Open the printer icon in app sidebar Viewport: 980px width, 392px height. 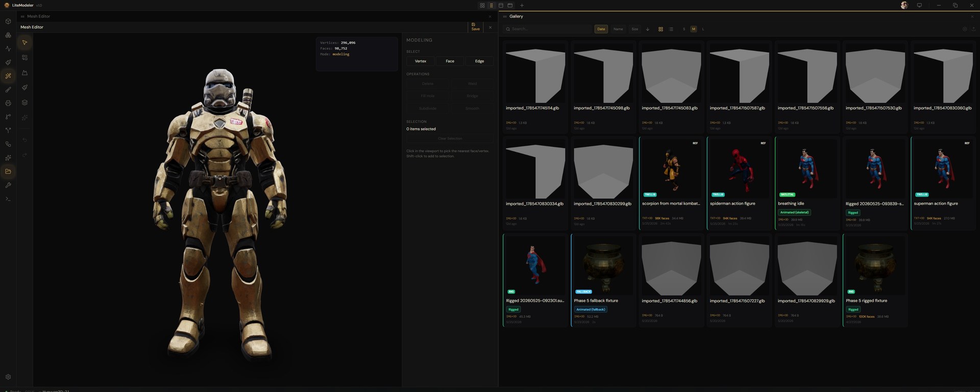[8, 103]
